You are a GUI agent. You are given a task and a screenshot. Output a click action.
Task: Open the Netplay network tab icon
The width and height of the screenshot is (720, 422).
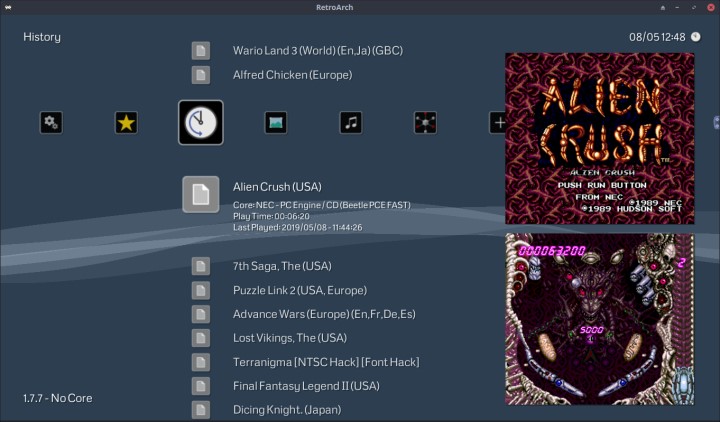click(x=425, y=123)
